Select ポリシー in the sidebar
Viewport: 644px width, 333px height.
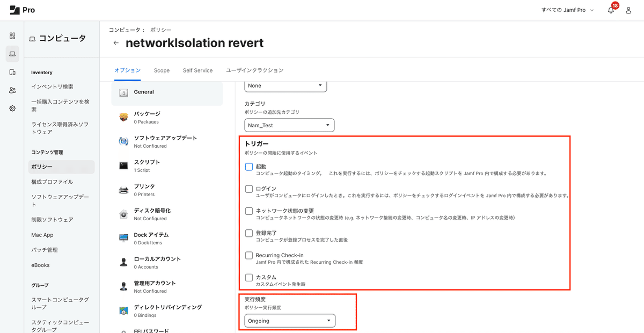tap(61, 167)
